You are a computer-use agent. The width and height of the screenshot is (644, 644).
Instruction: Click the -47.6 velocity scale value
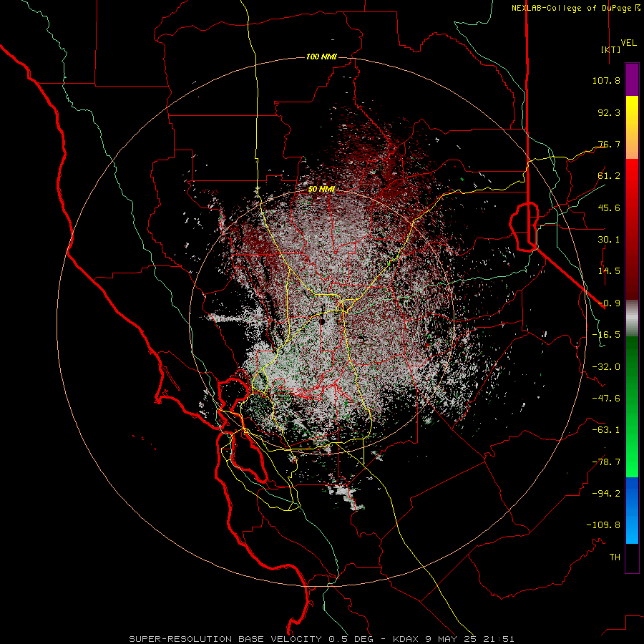coord(606,399)
